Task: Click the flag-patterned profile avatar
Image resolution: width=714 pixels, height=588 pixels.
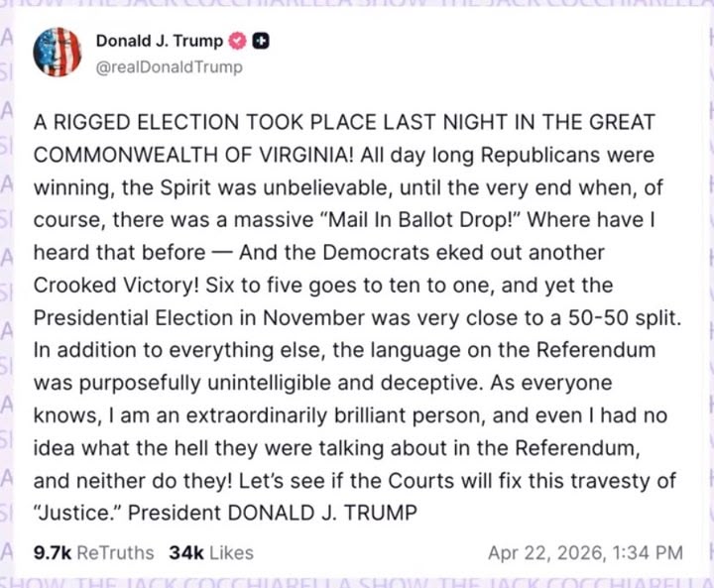Action: pyautogui.click(x=58, y=53)
